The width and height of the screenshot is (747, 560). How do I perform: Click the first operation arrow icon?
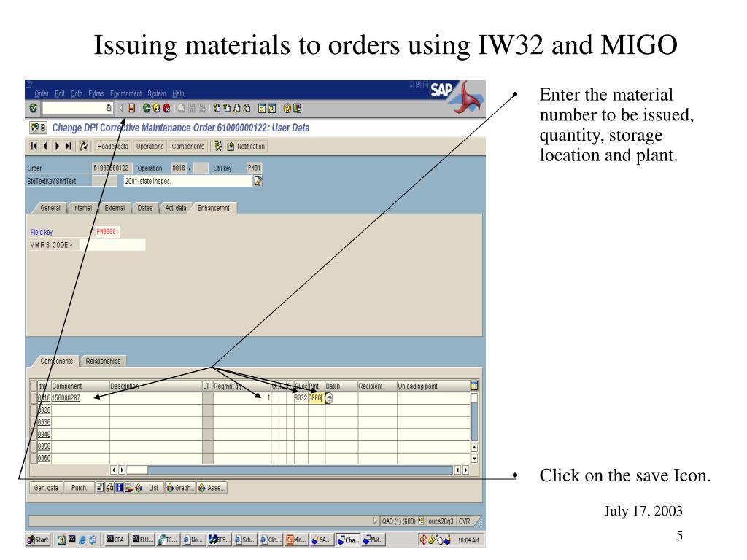click(x=34, y=146)
